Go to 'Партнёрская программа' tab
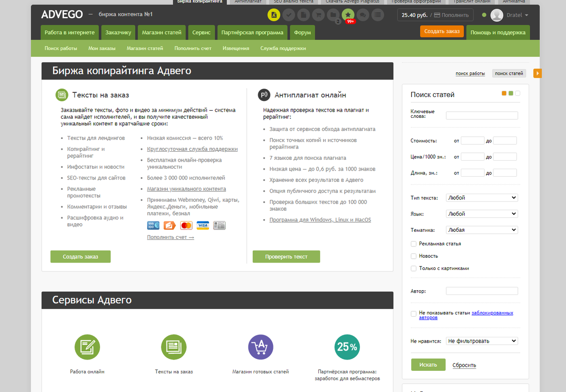The image size is (566, 392). (x=252, y=33)
